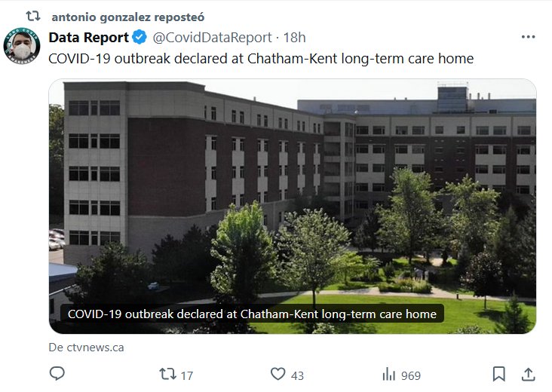Click the headline caption overlay on the image
Image resolution: width=552 pixels, height=392 pixels.
[x=252, y=314]
